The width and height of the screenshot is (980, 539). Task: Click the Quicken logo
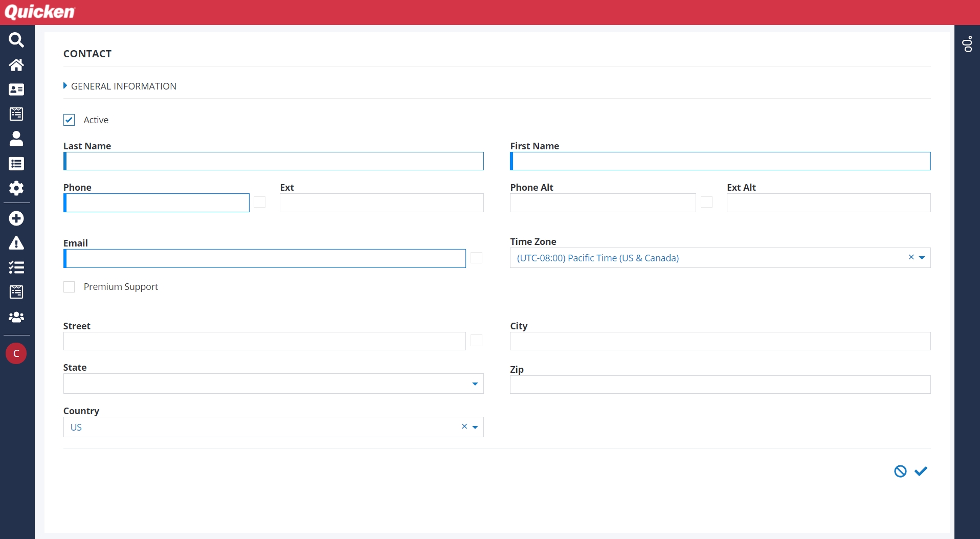(40, 12)
